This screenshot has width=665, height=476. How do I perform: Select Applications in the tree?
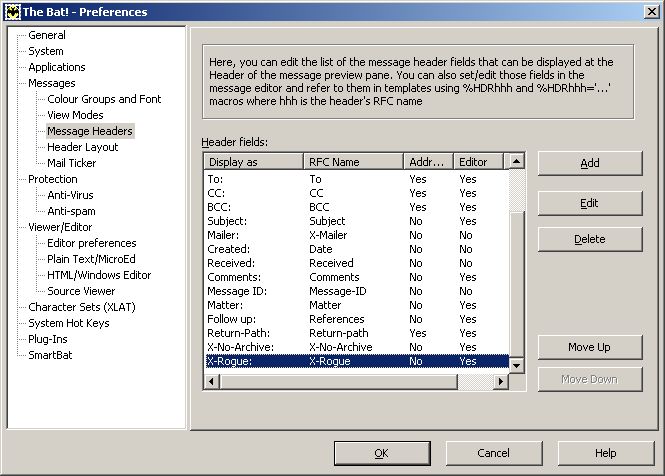[57, 67]
